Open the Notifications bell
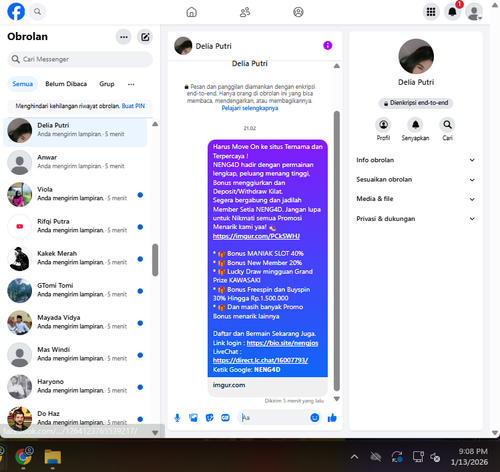Image resolution: width=500 pixels, height=472 pixels. (452, 12)
